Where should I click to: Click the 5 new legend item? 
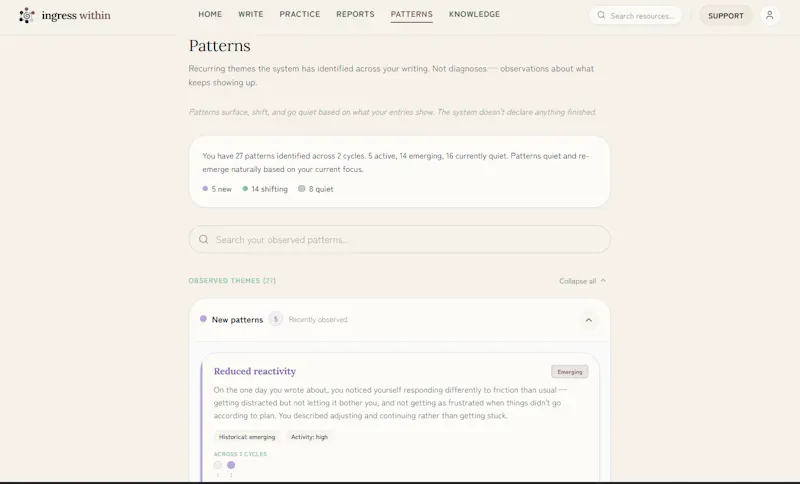(x=217, y=189)
